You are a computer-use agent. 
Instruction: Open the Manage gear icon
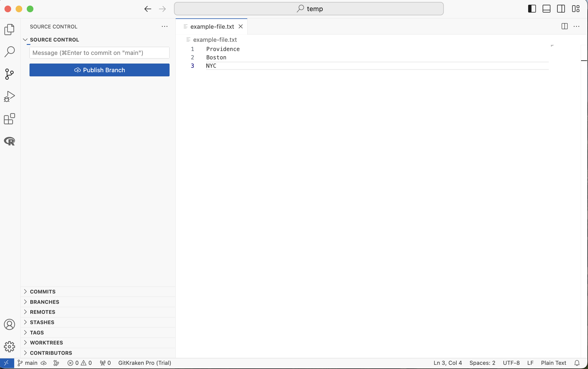9,347
